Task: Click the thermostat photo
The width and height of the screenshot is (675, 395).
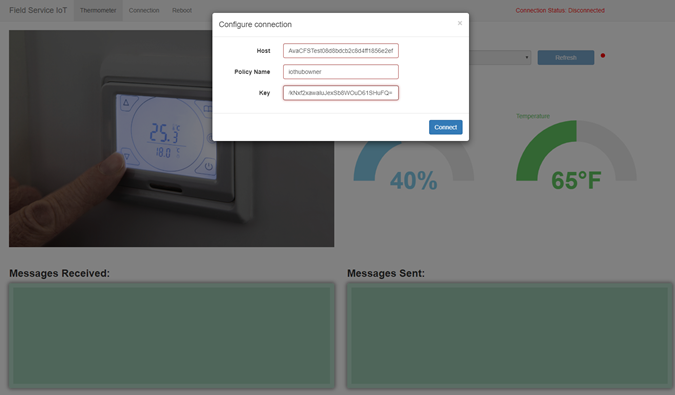Action: pos(171,139)
